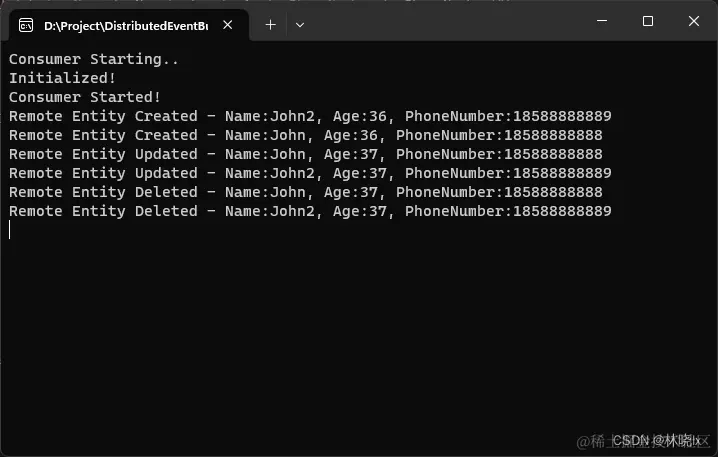
Task: Select the D:\Project\DistributedEventBu tab title
Action: point(126,26)
